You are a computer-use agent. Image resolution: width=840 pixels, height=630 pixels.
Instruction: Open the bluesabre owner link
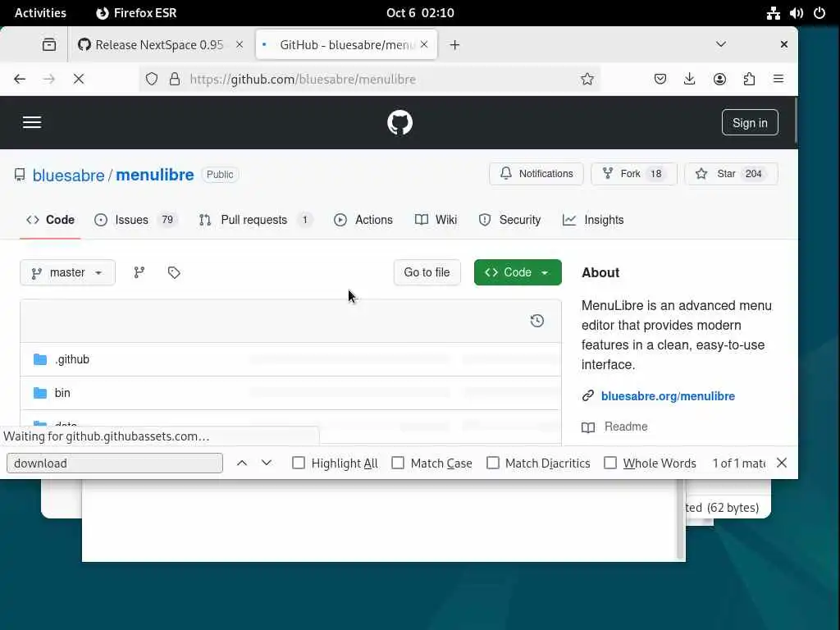pyautogui.click(x=69, y=176)
